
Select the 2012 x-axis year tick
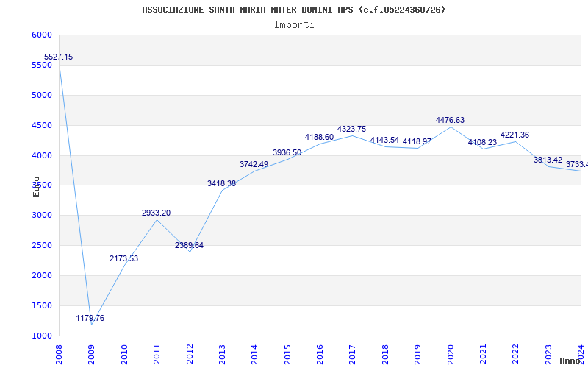(190, 355)
